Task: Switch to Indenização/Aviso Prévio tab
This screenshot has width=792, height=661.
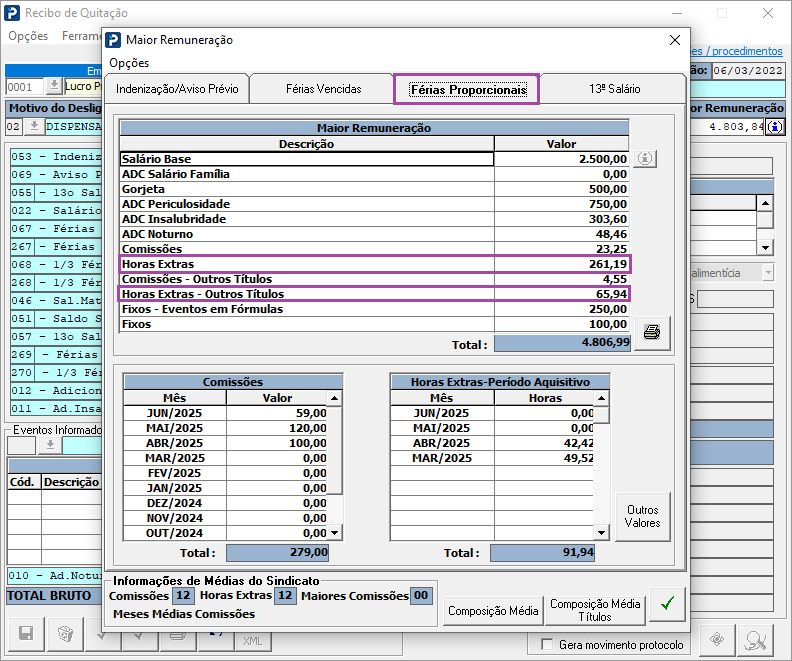Action: (177, 89)
